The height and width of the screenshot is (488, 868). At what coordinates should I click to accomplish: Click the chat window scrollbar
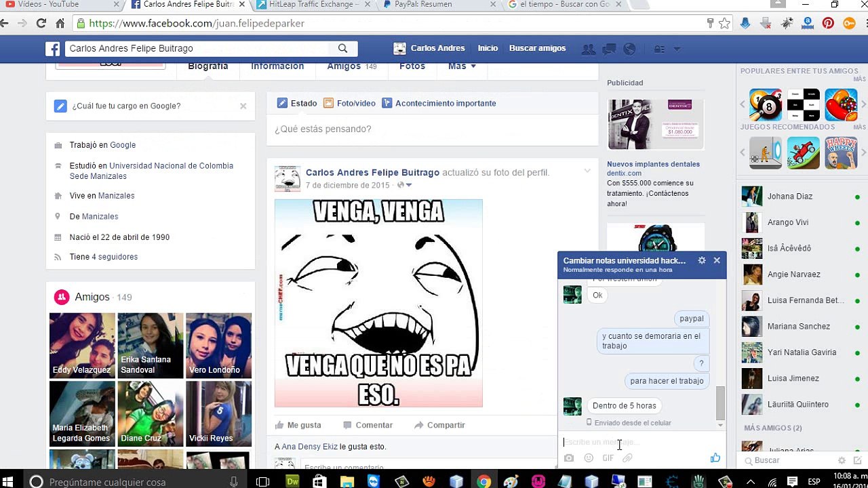(720, 403)
